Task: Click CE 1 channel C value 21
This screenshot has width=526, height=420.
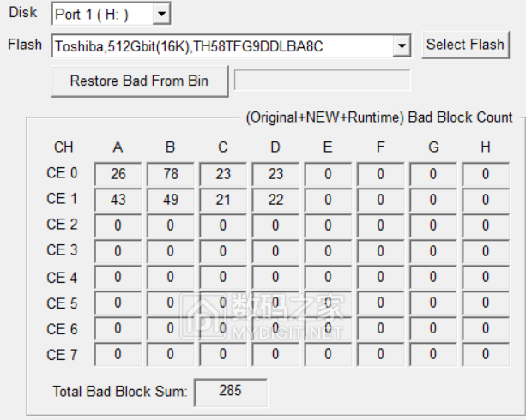Action: click(223, 200)
